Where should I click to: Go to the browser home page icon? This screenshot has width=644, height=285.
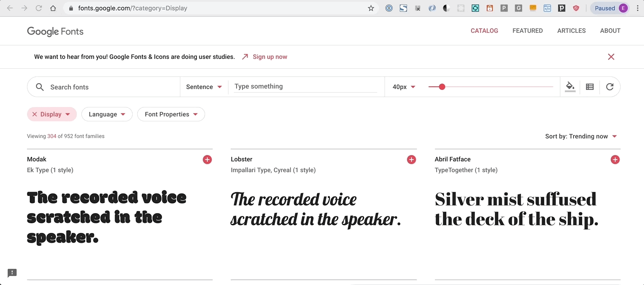(53, 8)
